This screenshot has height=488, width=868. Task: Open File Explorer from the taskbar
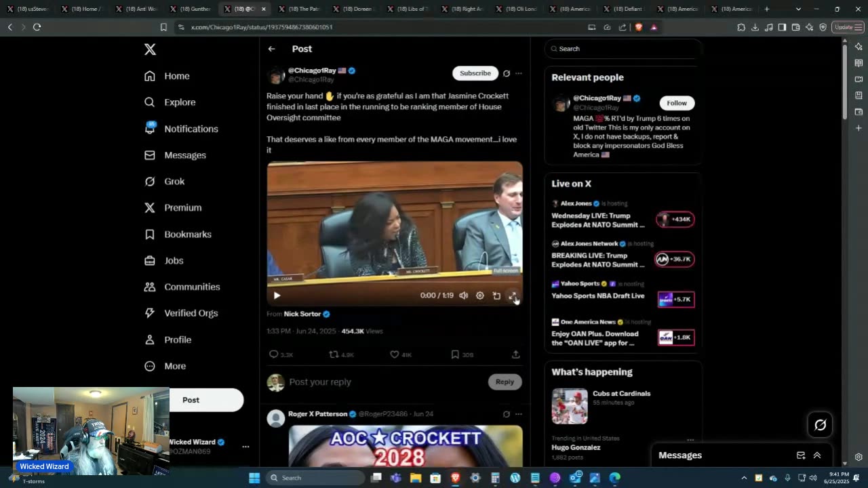[x=416, y=478]
